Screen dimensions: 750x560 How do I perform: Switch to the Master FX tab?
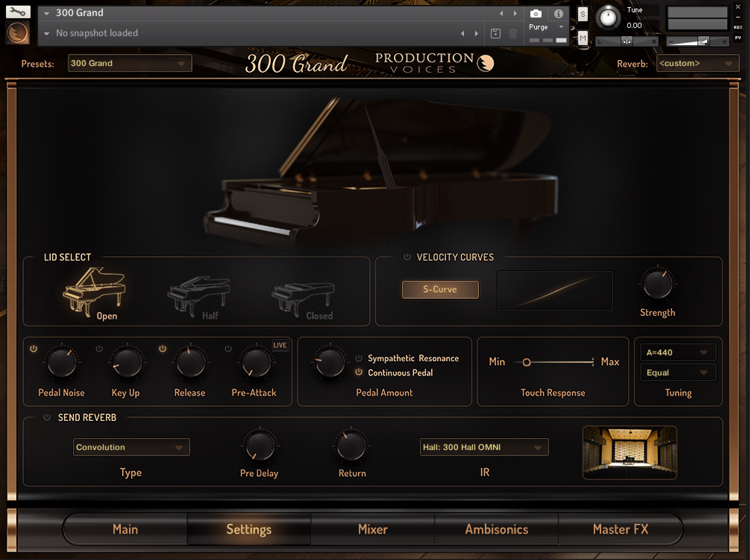coord(620,529)
